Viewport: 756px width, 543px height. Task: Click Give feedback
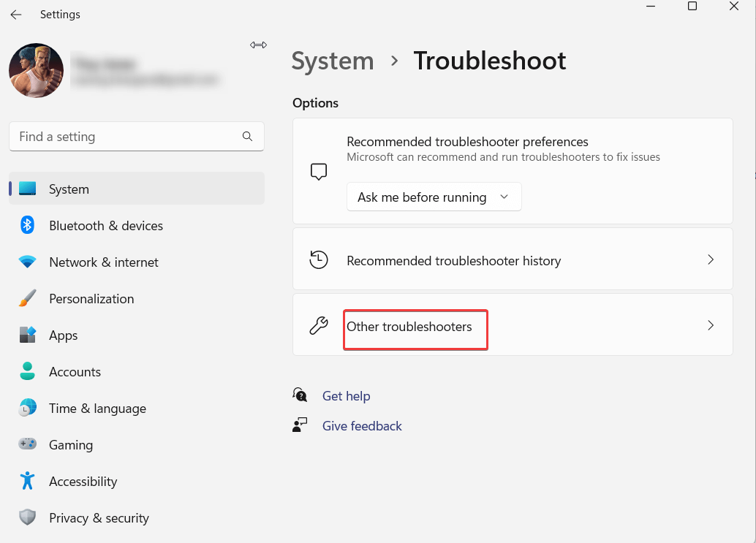pyautogui.click(x=362, y=425)
